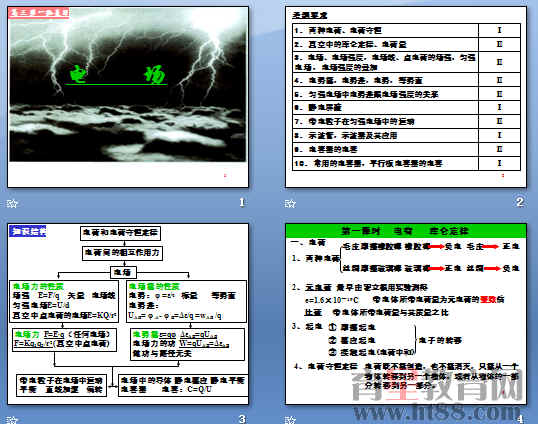
Task: Click the slide number 2 label
Action: [x=520, y=202]
